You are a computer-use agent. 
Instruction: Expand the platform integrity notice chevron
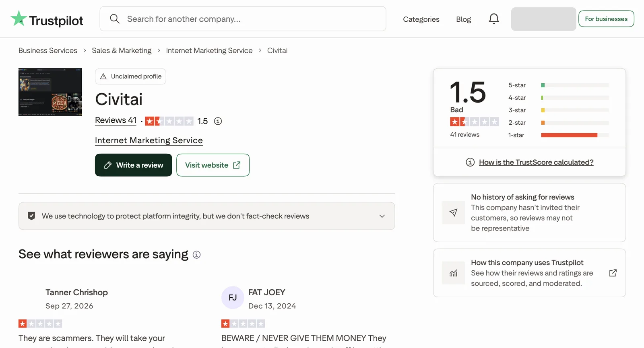pos(382,216)
